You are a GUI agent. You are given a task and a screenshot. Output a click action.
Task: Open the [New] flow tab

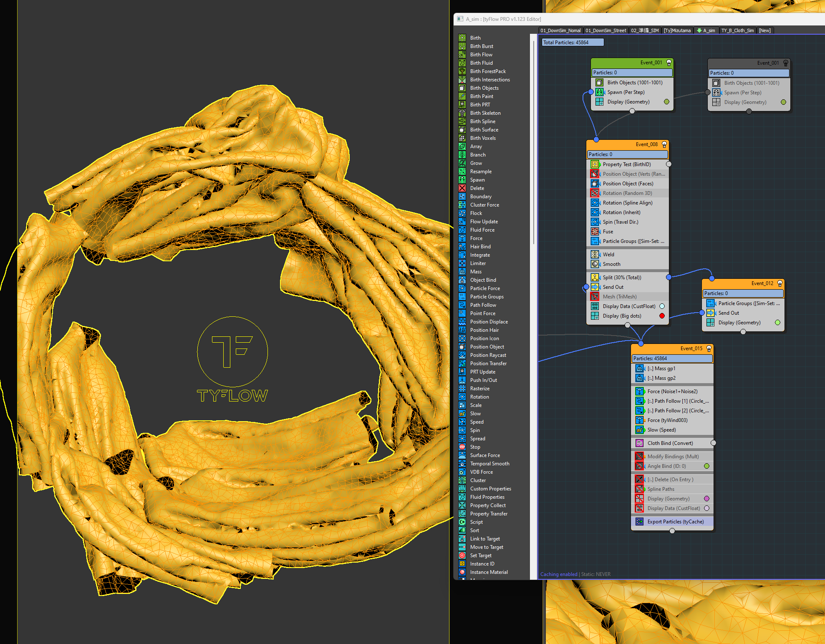[x=764, y=30]
